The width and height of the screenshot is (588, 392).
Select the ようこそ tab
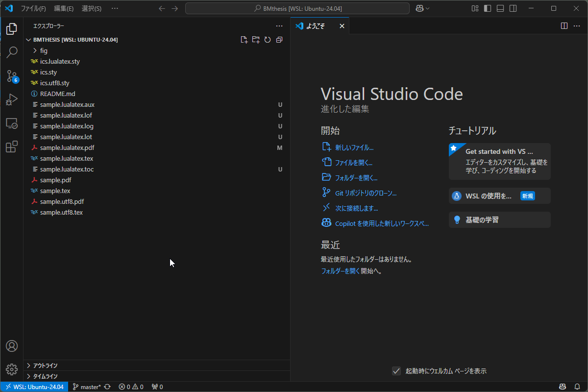(x=320, y=26)
